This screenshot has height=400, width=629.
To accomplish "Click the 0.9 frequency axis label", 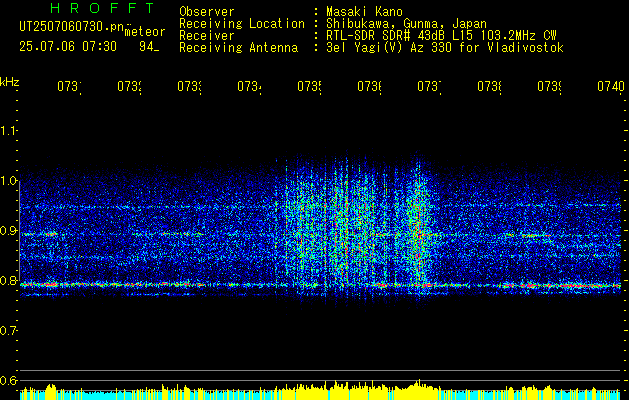I will (x=9, y=231).
